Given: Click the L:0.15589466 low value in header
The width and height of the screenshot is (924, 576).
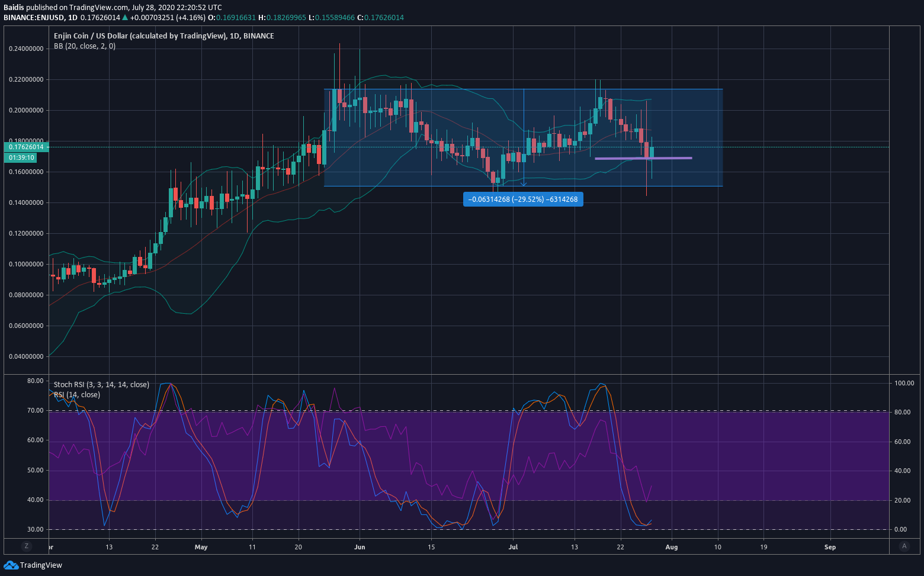Looking at the screenshot, I should tap(332, 18).
